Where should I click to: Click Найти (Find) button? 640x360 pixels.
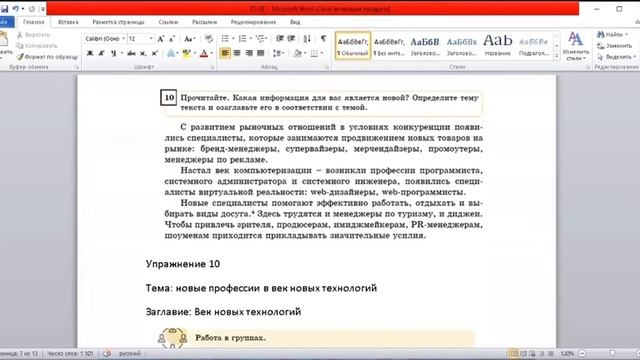coord(612,35)
